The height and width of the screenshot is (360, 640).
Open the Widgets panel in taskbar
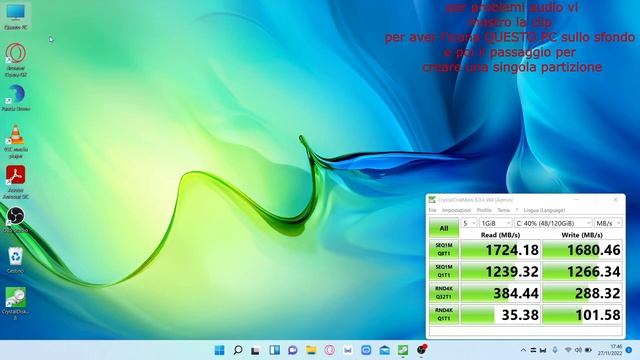pyautogui.click(x=274, y=350)
